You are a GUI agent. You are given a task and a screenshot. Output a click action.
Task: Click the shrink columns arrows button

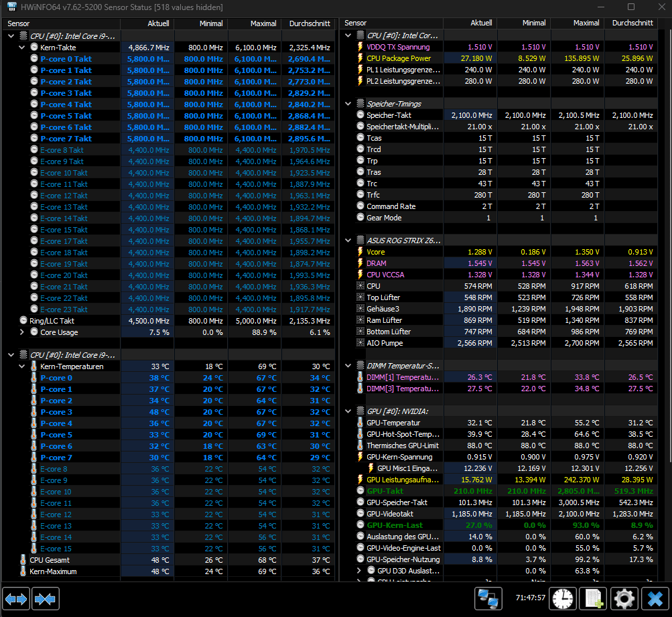[x=45, y=598]
